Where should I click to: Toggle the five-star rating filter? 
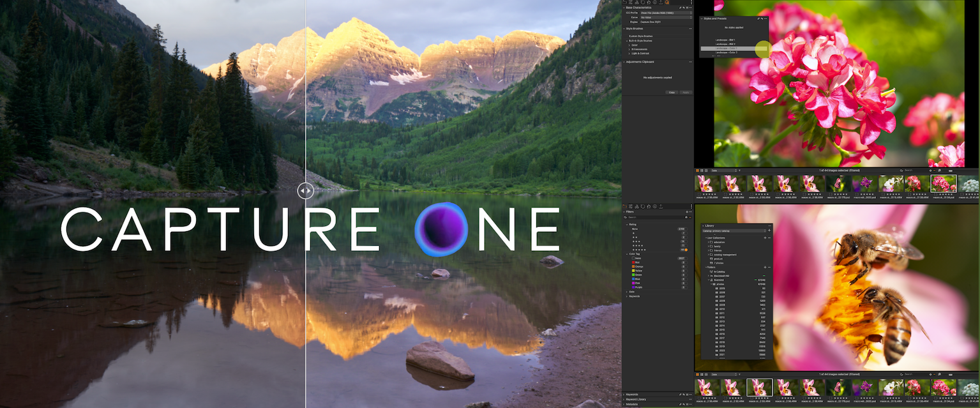(640, 250)
